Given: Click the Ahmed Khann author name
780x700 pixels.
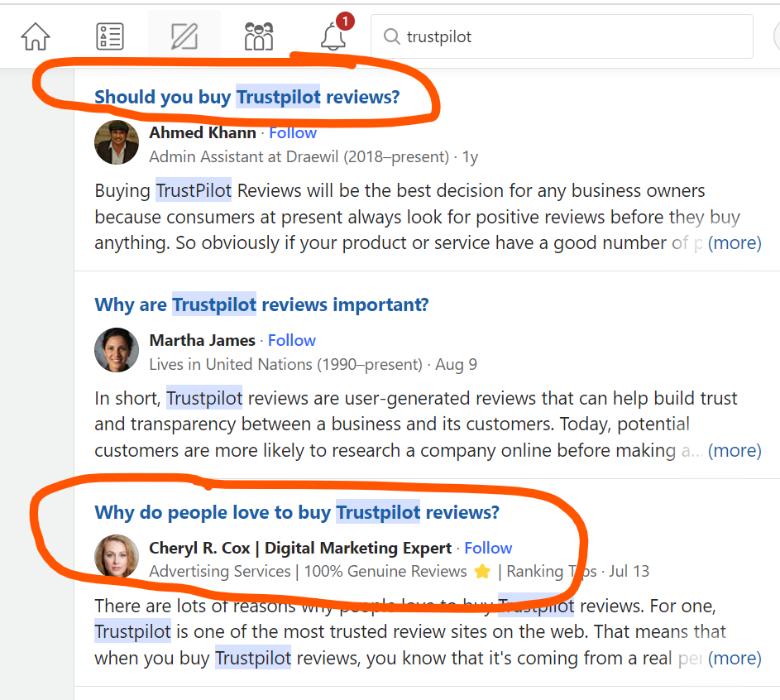Looking at the screenshot, I should (x=203, y=132).
